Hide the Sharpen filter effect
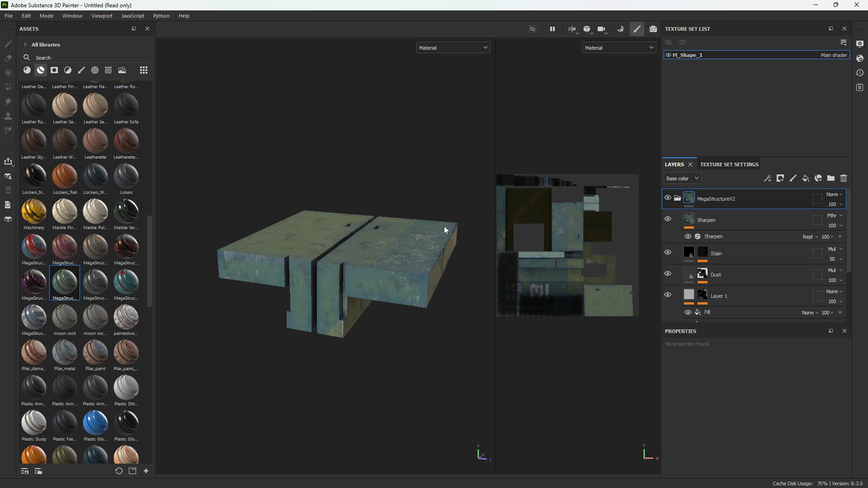Image resolution: width=868 pixels, height=488 pixels. 688,237
